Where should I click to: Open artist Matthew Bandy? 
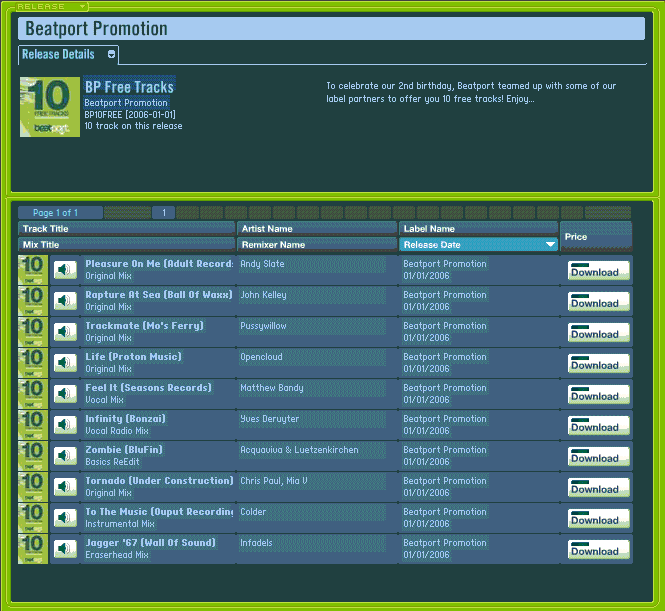tap(272, 388)
